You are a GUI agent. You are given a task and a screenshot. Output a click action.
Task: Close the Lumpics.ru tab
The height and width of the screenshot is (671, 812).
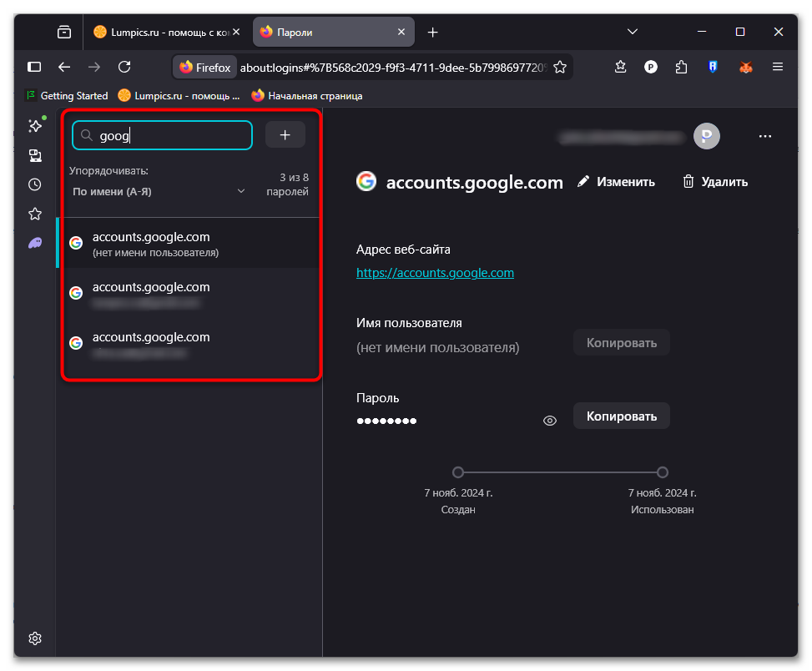click(236, 32)
